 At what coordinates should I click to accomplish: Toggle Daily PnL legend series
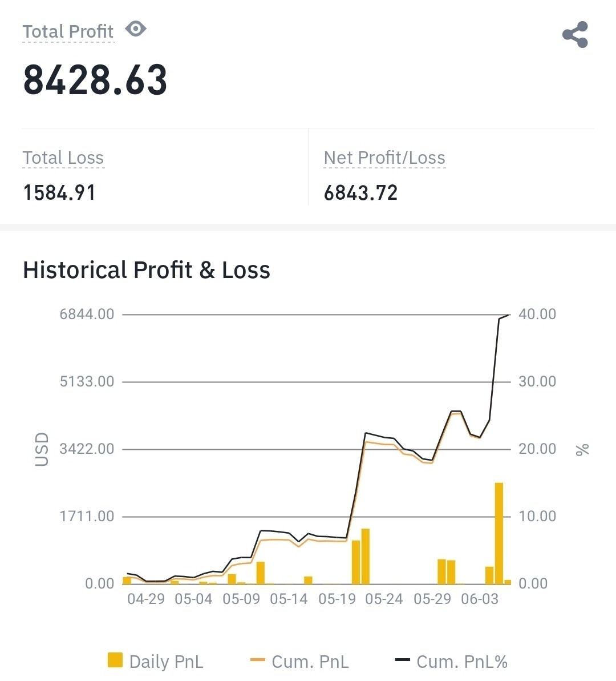(x=166, y=662)
